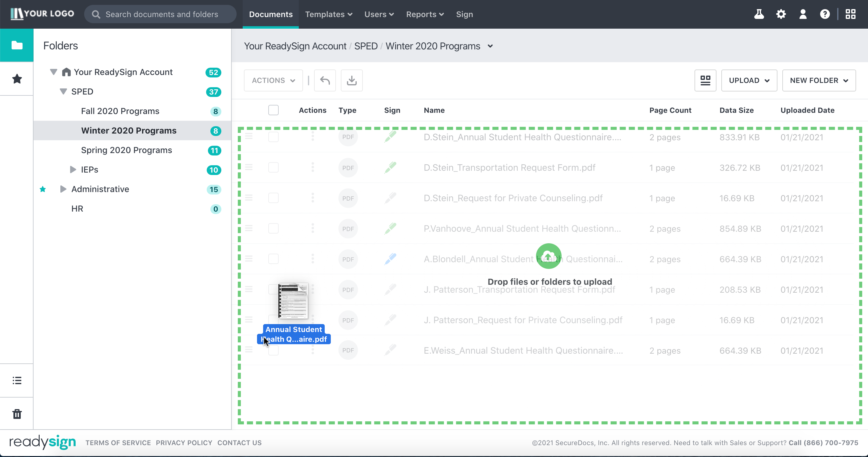
Task: Click the settings gear in the top bar
Action: coord(781,14)
